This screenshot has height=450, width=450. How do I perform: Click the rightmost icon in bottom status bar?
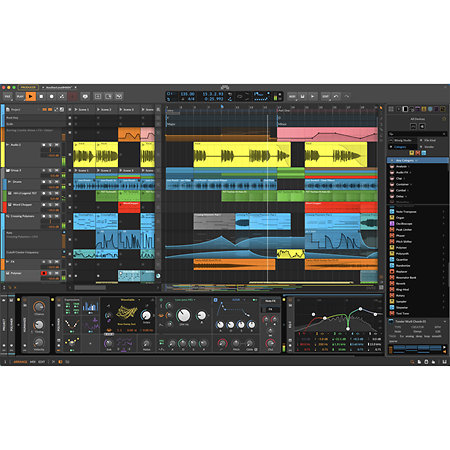pyautogui.click(x=444, y=362)
